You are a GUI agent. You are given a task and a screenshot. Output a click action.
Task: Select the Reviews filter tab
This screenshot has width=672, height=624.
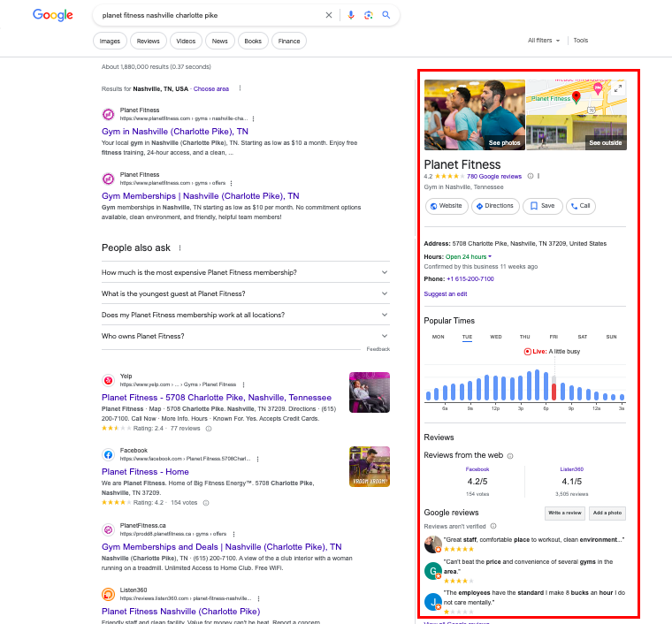pyautogui.click(x=148, y=42)
